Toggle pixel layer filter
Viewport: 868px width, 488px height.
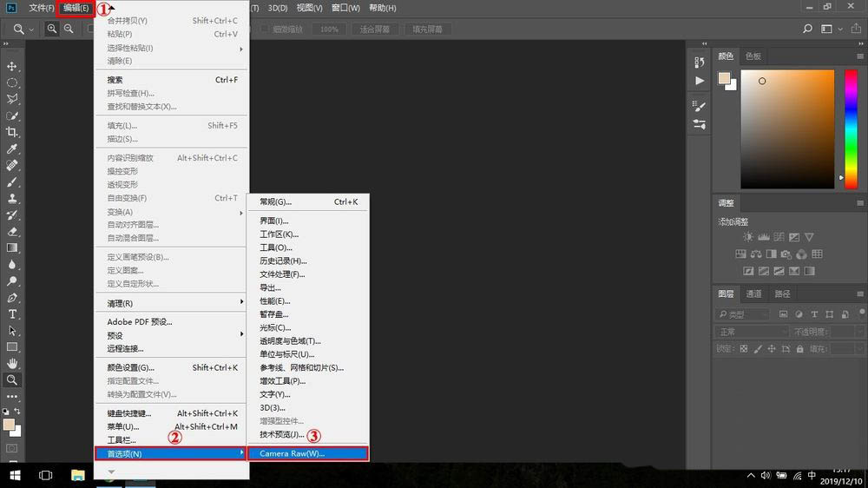pyautogui.click(x=783, y=314)
